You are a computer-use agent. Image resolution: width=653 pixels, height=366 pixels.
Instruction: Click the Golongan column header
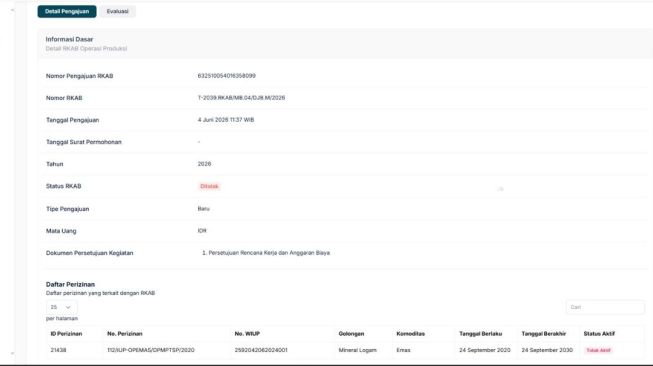click(351, 334)
